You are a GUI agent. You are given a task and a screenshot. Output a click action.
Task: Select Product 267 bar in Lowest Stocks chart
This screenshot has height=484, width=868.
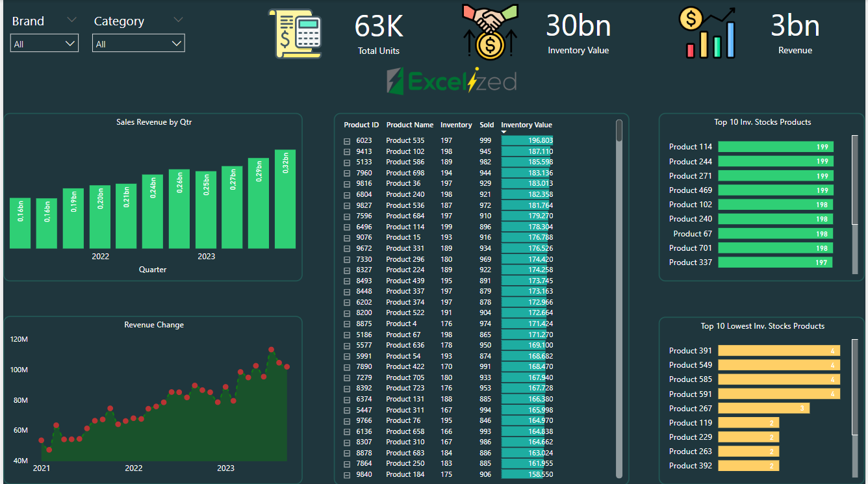(764, 408)
